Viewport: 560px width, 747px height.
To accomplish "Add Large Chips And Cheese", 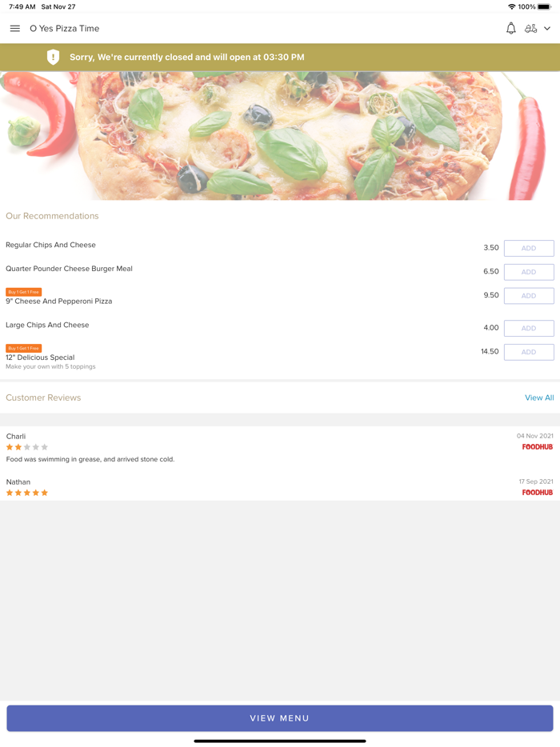I will 528,328.
